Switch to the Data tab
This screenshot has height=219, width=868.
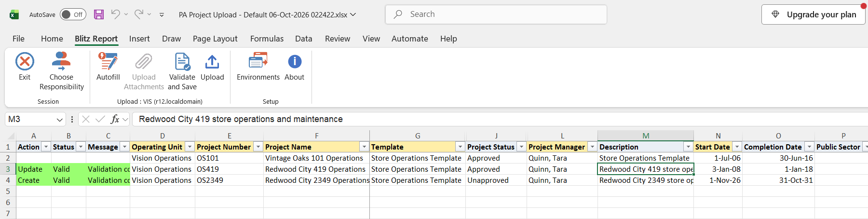(304, 39)
